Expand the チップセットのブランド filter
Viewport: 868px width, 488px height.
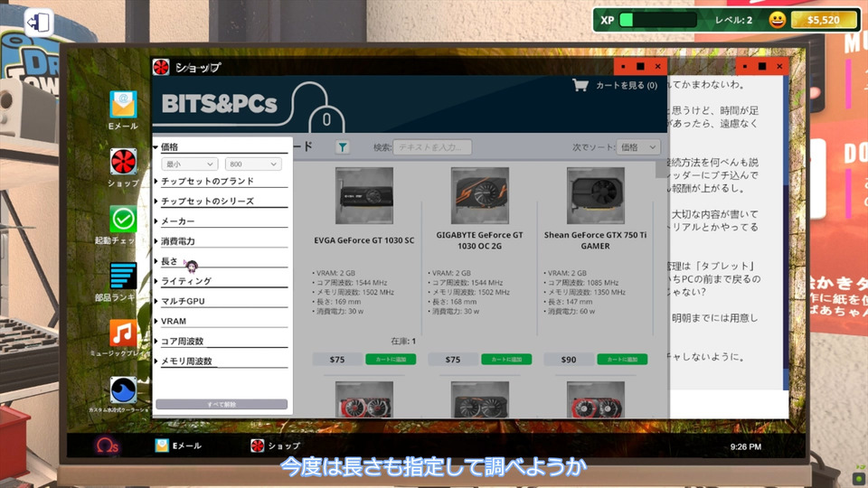tap(222, 181)
